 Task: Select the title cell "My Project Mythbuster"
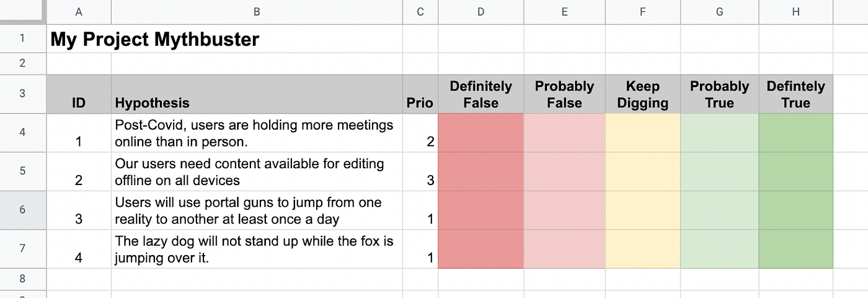tap(155, 40)
